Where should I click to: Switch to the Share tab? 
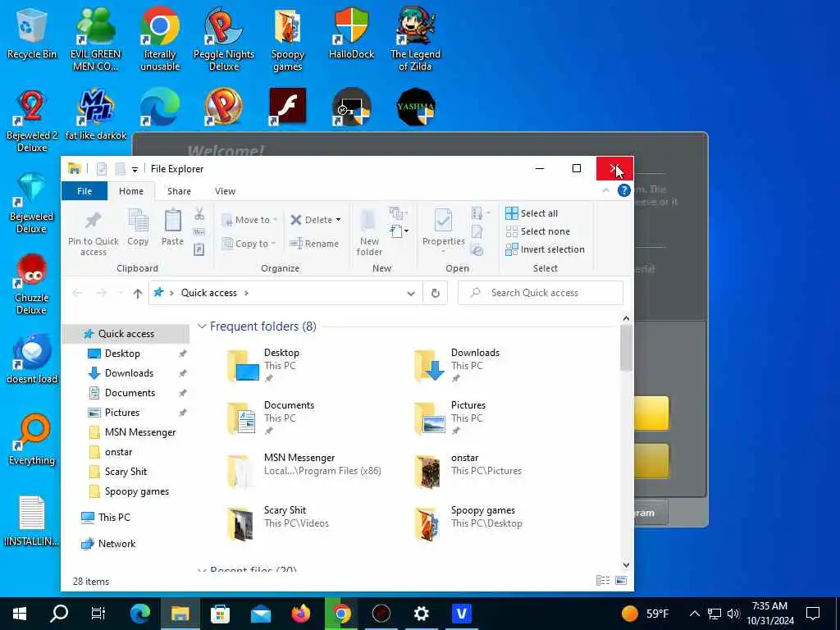click(x=179, y=191)
